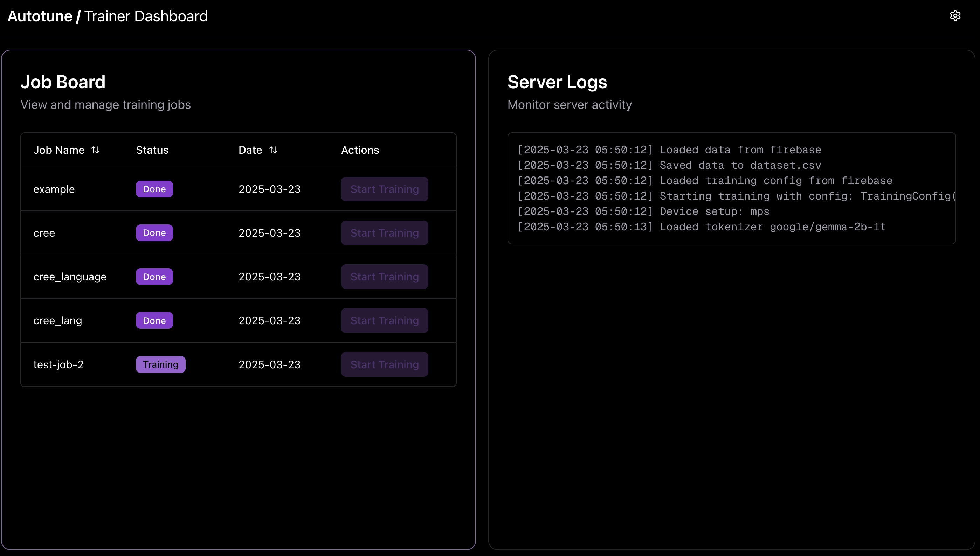The width and height of the screenshot is (980, 556).
Task: Start training for test-job-2
Action: [x=384, y=364]
